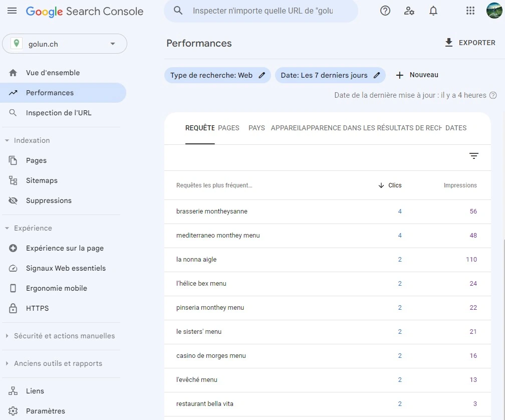Select the la nonna aigle query

pyautogui.click(x=328, y=260)
